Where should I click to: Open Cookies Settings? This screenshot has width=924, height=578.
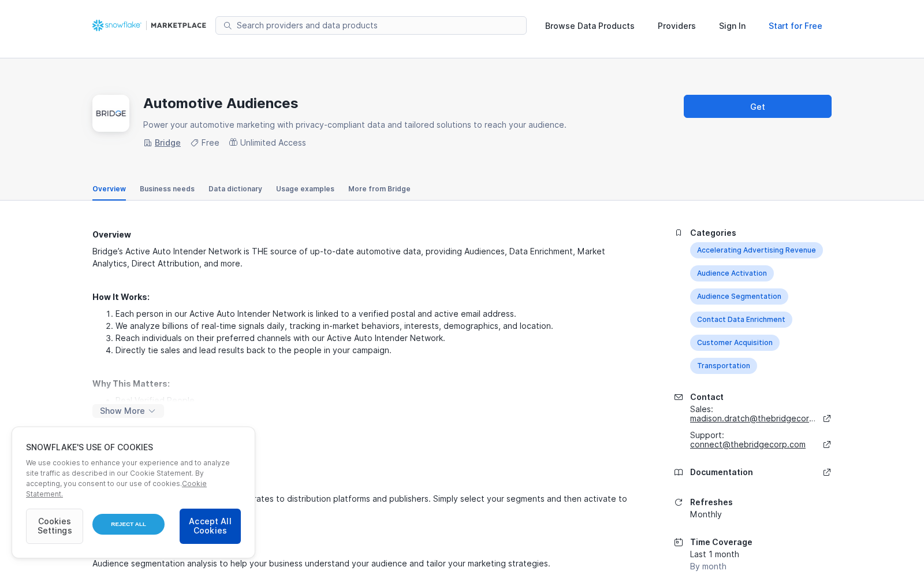[54, 526]
